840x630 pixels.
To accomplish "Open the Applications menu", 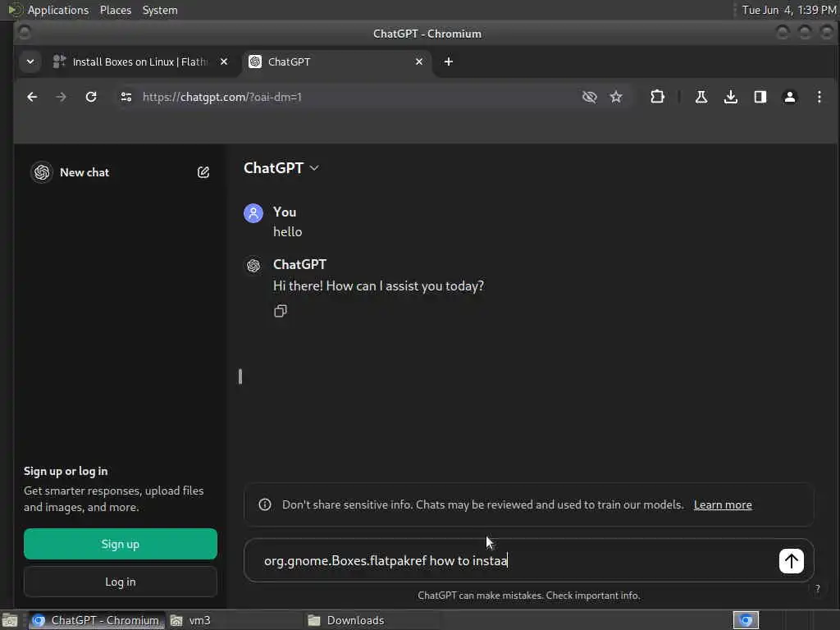I will click(x=58, y=10).
